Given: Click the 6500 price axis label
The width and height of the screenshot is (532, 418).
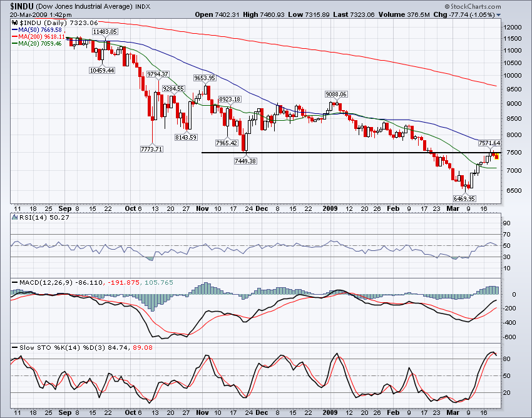Looking at the screenshot, I should click(514, 191).
